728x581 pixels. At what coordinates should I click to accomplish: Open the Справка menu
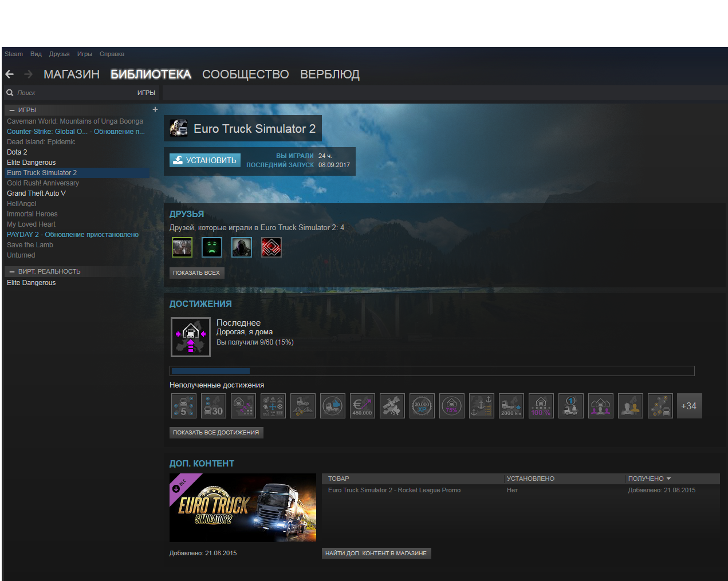112,54
